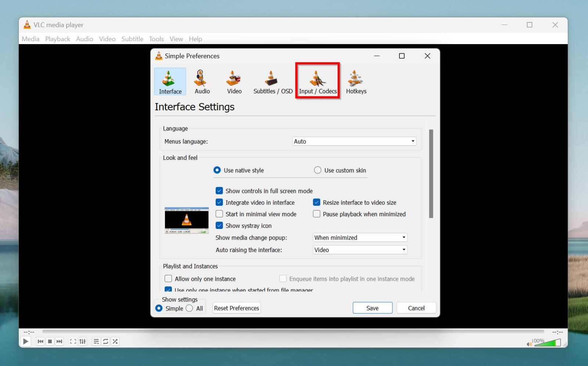Viewport: 588px width, 366px height.
Task: Select the Interface preferences icon
Action: pos(170,81)
